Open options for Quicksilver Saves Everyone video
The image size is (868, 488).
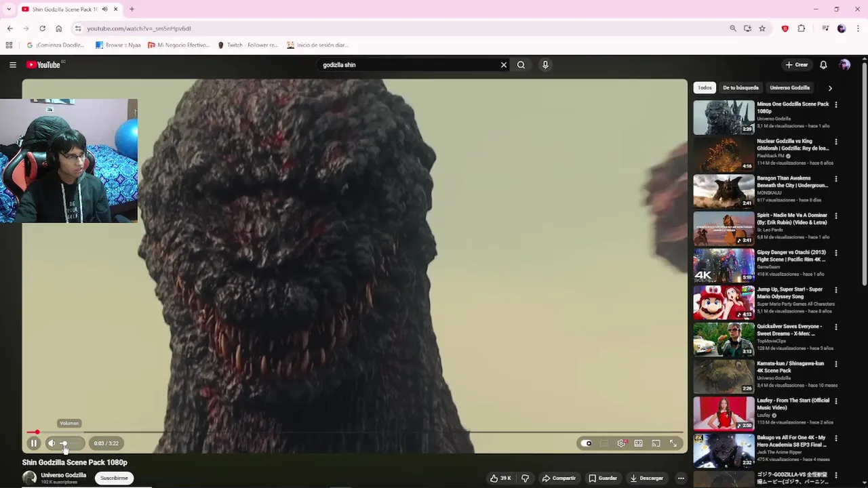[x=836, y=327]
